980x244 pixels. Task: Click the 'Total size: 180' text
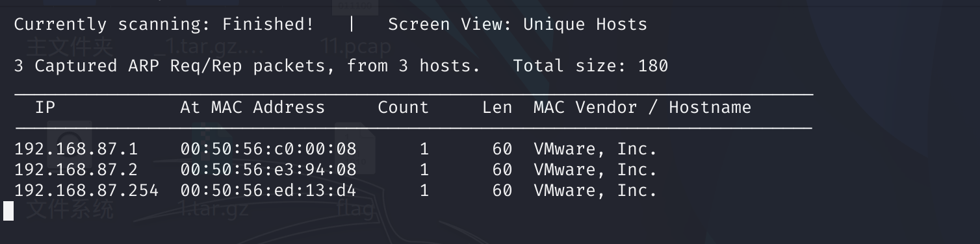click(x=590, y=66)
